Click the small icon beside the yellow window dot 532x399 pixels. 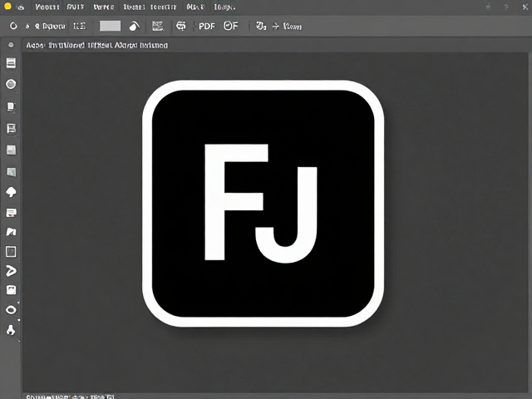click(21, 7)
